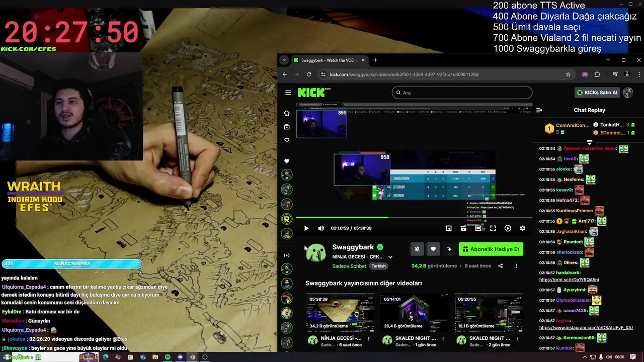
Task: Play the Swaggybark VOD
Action: 306,228
